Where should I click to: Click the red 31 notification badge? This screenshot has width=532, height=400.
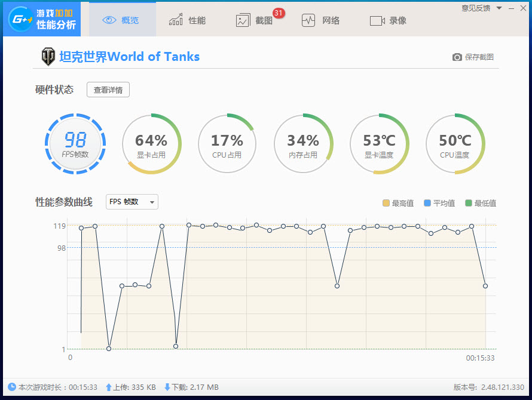(279, 13)
